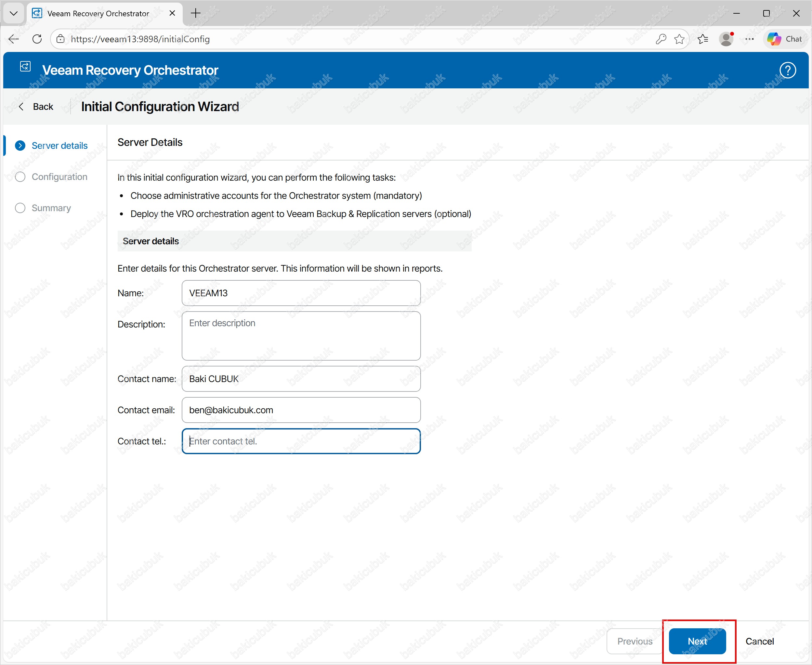The image size is (812, 665).
Task: Select the Server details wizard step
Action: pyautogui.click(x=59, y=146)
